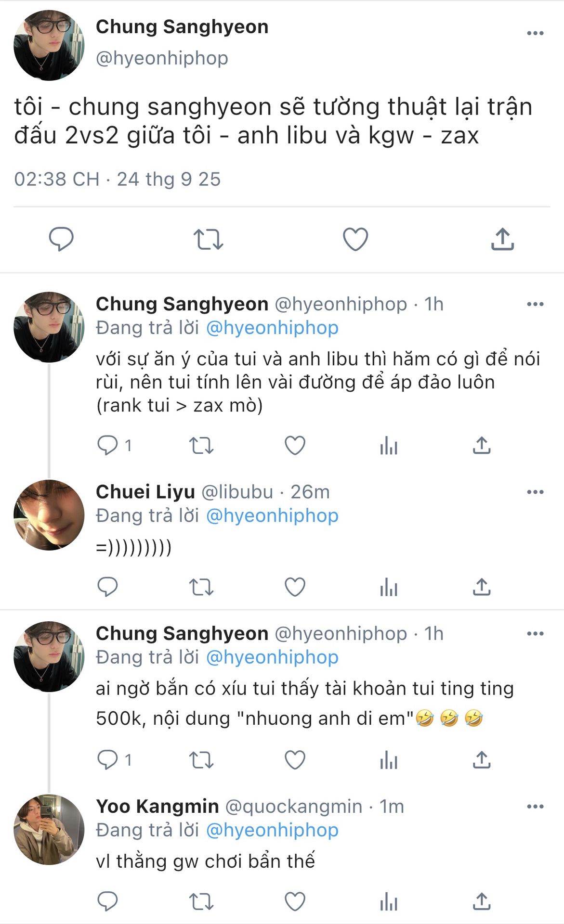Screen dimensions: 564x924
Task: Open @hyeonhiphop mention link in Chuei Liyu's reply
Action: [272, 516]
